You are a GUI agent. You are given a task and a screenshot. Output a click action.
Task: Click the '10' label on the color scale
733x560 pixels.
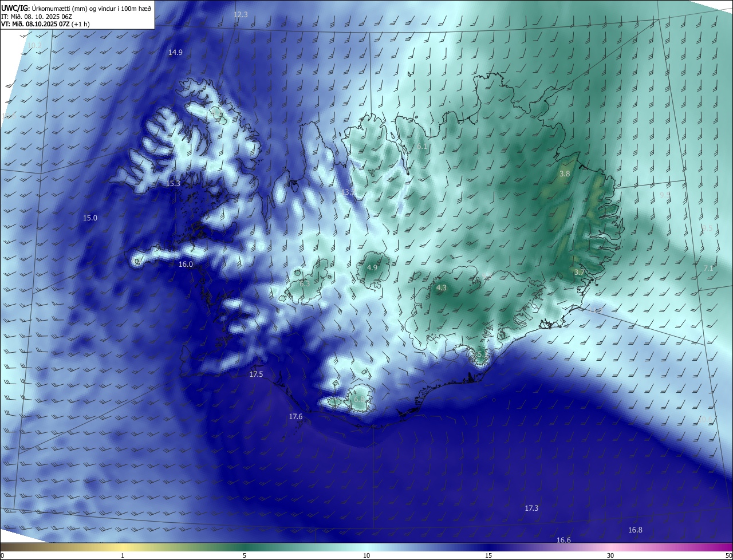[x=366, y=555]
